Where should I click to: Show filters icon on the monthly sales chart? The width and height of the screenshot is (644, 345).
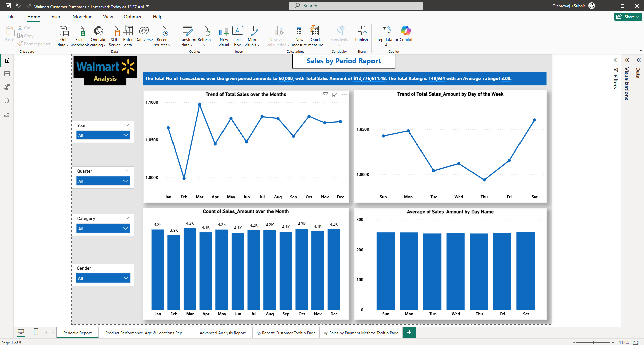click(x=325, y=95)
